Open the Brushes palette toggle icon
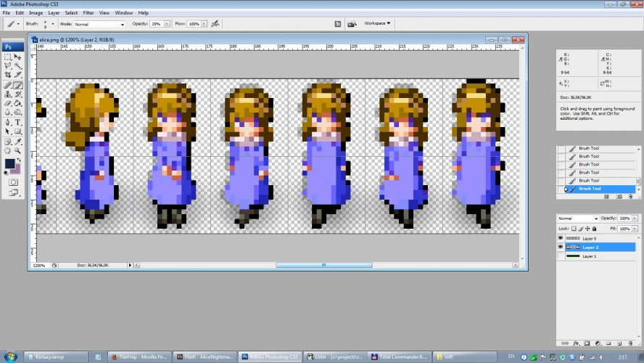 [337, 24]
